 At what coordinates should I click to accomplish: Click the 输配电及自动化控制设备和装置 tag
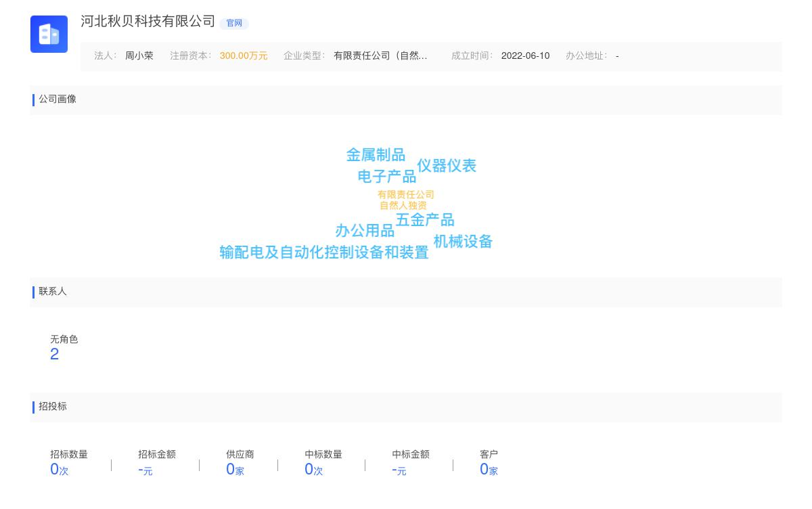click(324, 252)
